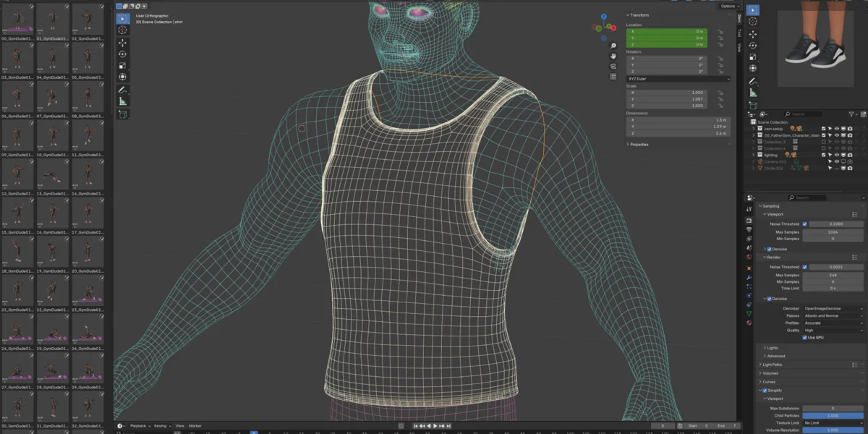868x434 pixels.
Task: Open the Marker menu in the timeline
Action: pos(195,425)
